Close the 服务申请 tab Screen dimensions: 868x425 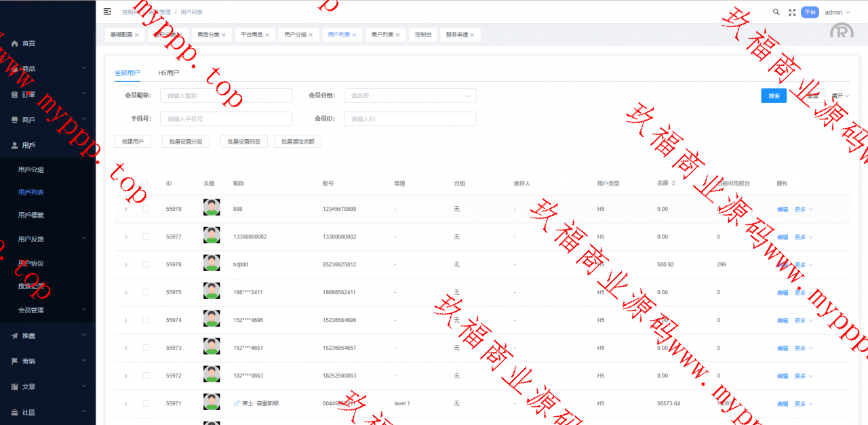click(472, 35)
